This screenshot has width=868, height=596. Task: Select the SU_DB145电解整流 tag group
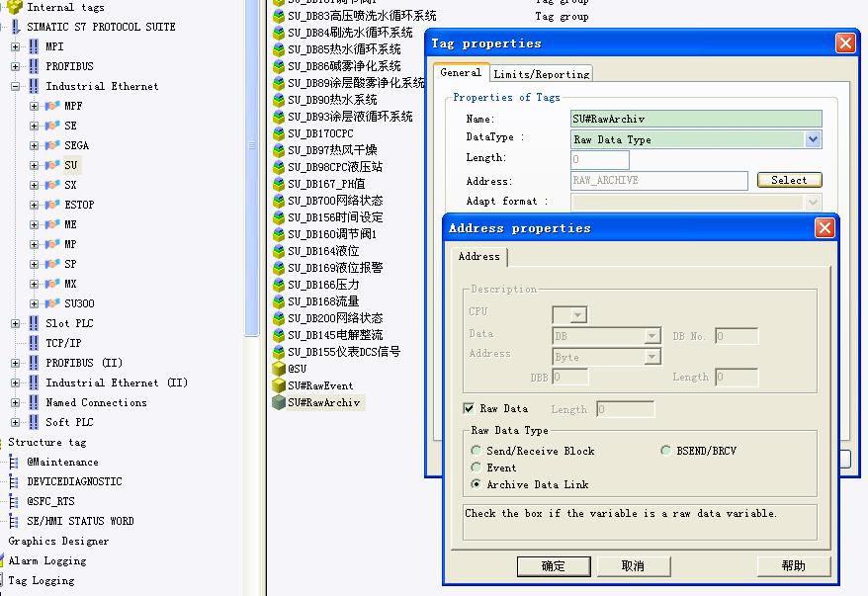335,335
